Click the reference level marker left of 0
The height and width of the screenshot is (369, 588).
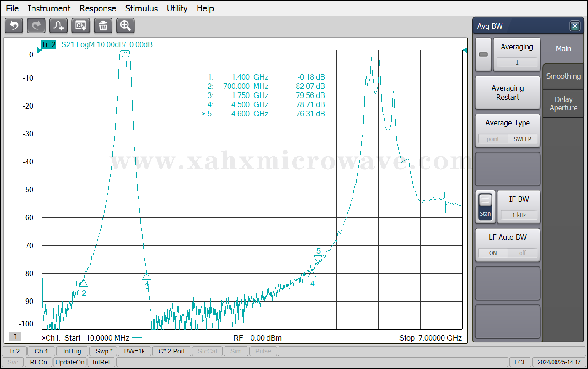39,50
